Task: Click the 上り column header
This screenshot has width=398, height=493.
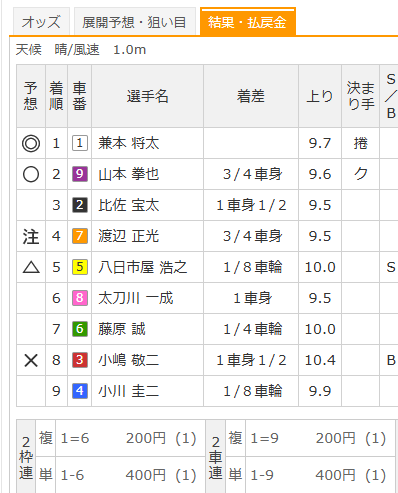Action: tap(320, 96)
